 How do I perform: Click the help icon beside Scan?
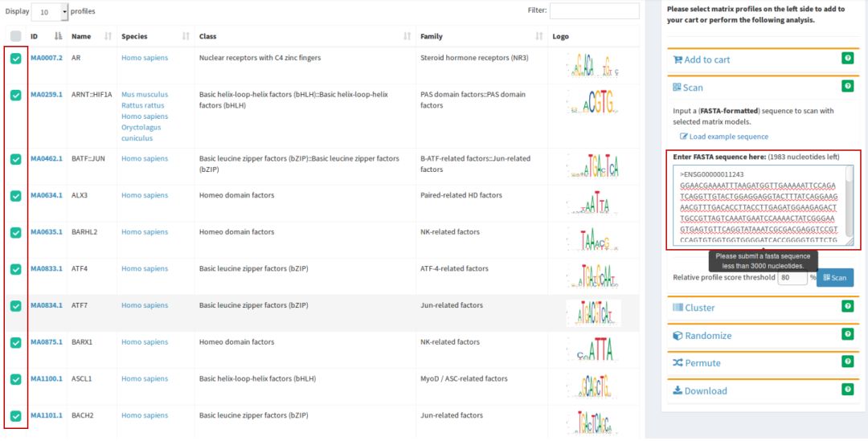point(847,86)
